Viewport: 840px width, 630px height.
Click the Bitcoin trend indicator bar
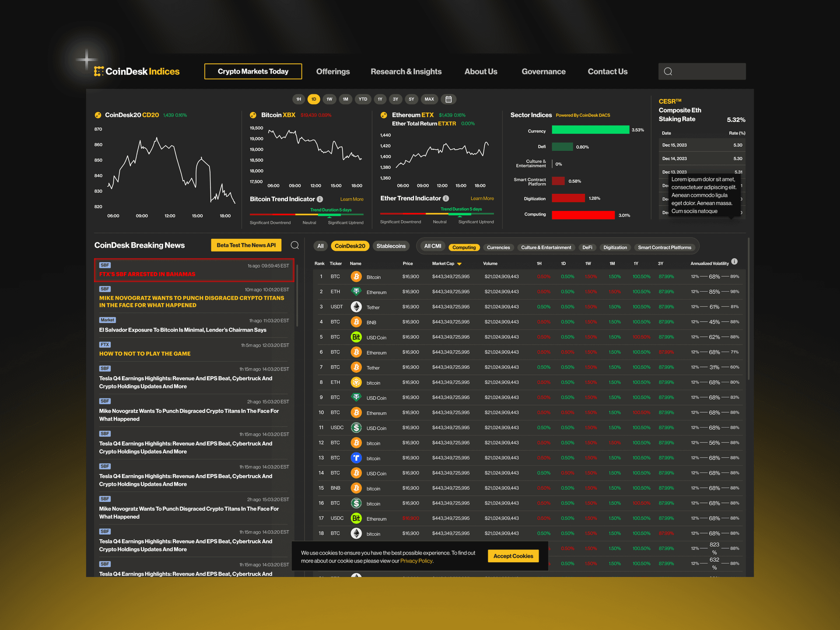(307, 214)
